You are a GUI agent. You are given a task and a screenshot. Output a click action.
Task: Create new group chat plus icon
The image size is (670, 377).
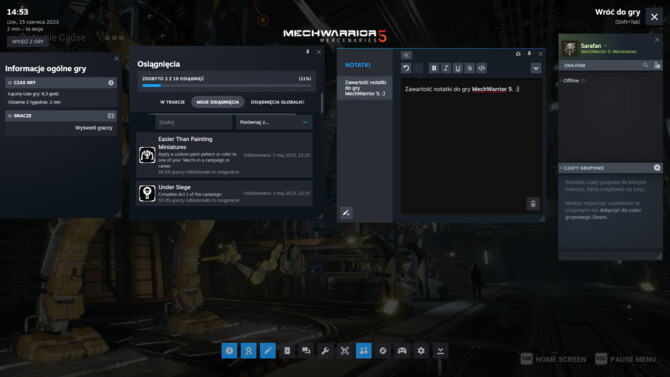coord(657,168)
